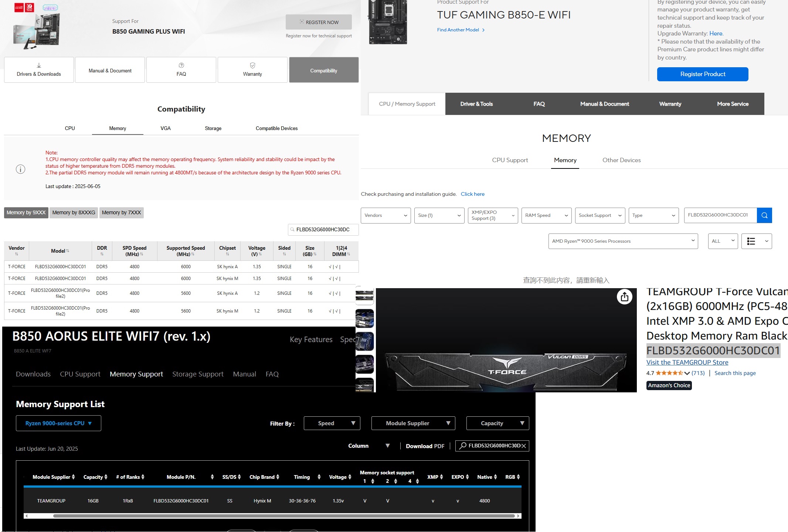Open the ASUS ALL dropdown
The image size is (788, 532).
(x=723, y=241)
